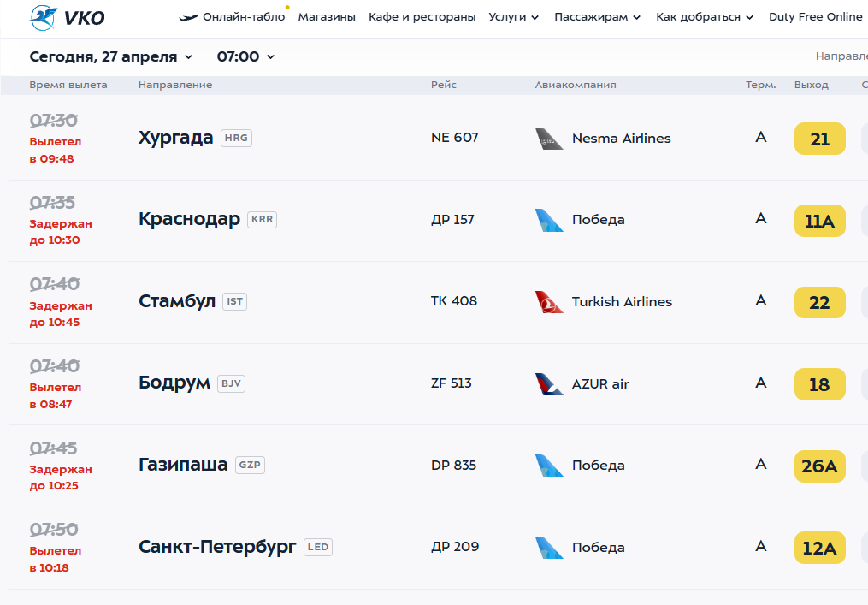
Task: Click the Nesma Airlines tail logo
Action: coord(549,139)
